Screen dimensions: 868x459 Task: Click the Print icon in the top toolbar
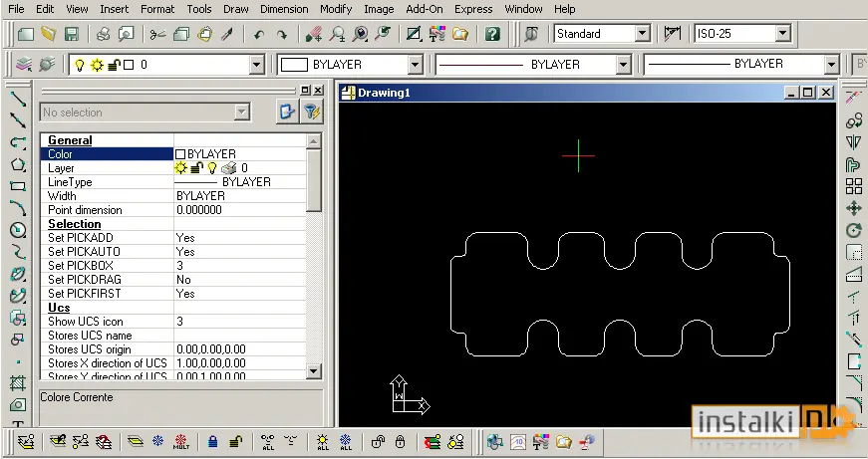103,34
